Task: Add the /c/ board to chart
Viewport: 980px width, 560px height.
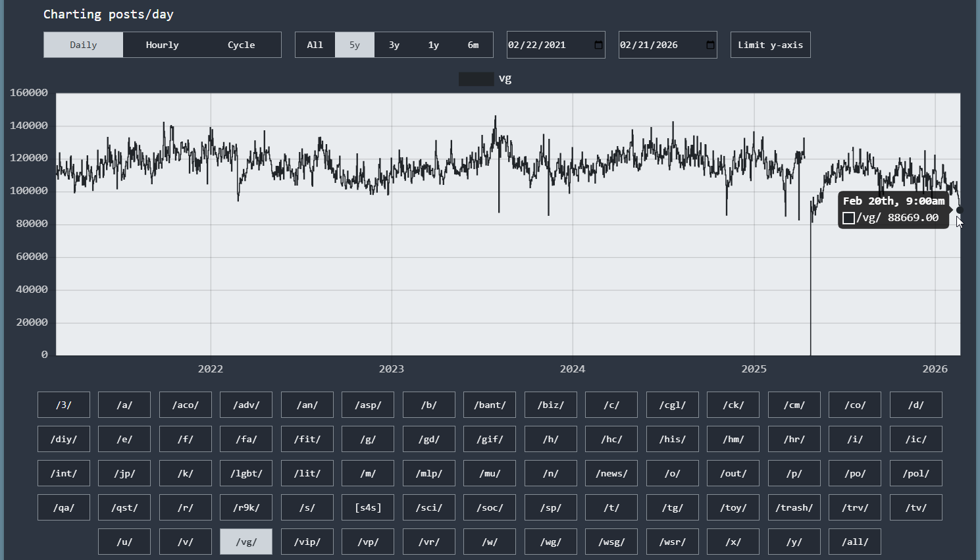Action: point(611,405)
